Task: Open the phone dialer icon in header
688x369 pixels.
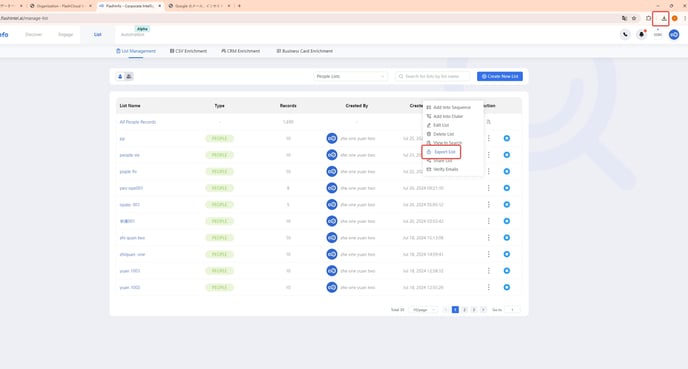Action: click(x=625, y=35)
